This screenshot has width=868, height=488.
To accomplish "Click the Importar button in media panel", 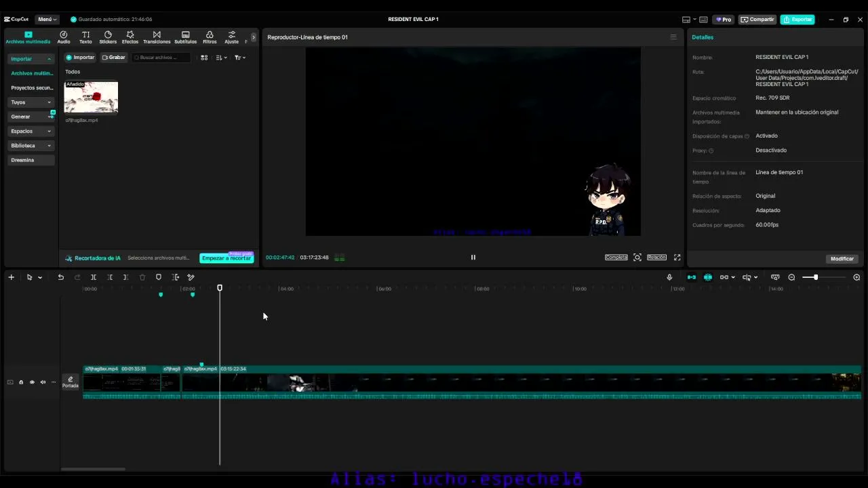I will click(x=80, y=58).
